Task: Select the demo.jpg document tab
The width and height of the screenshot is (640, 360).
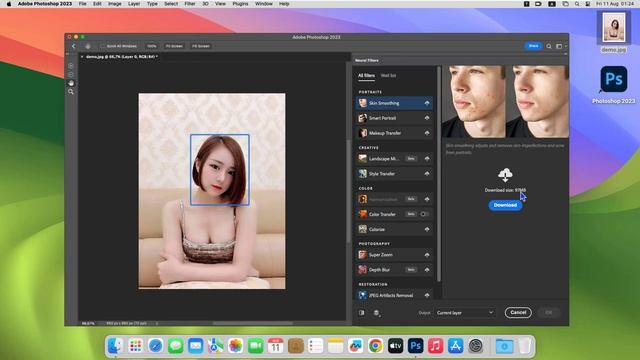Action: [x=121, y=57]
